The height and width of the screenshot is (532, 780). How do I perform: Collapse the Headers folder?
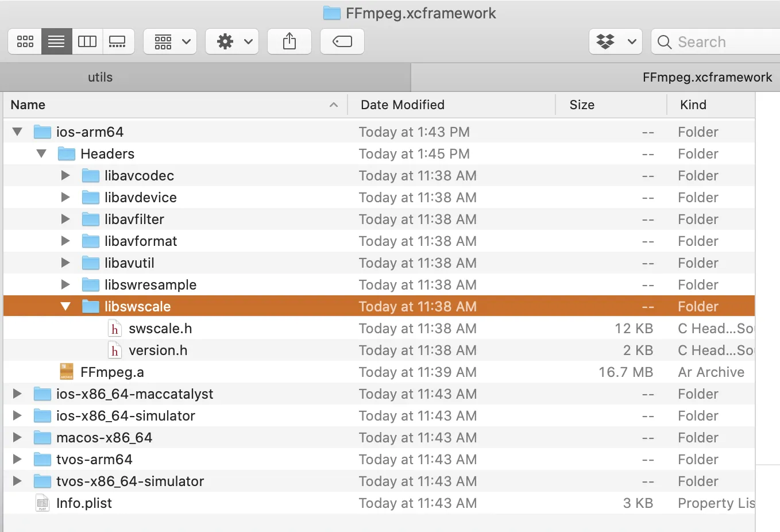point(41,154)
